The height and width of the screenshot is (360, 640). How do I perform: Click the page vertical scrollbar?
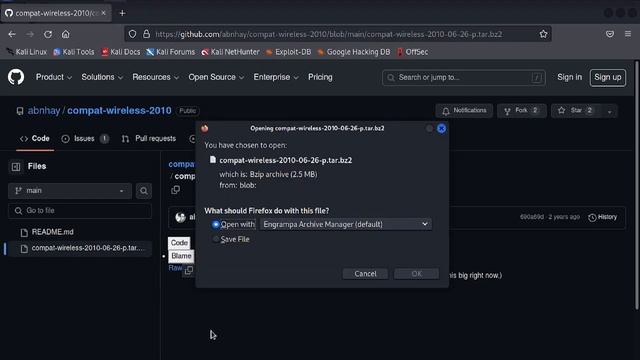(x=637, y=186)
